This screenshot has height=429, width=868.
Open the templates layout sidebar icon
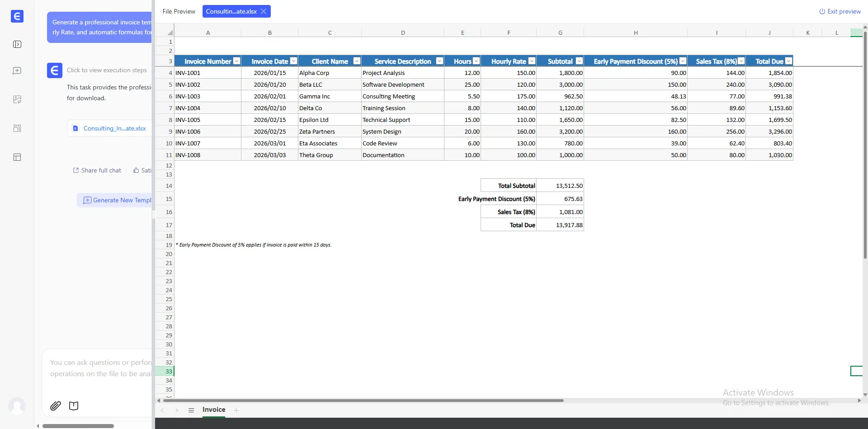(17, 157)
